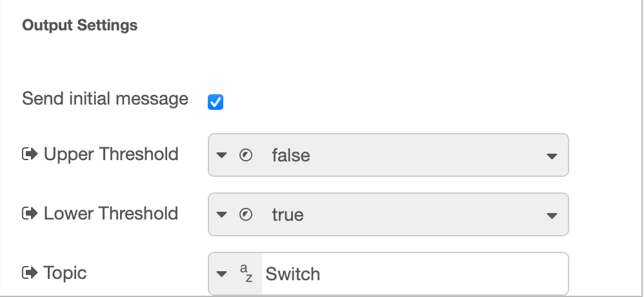The image size is (644, 297).
Task: Click the Topic label text
Action: point(65,273)
